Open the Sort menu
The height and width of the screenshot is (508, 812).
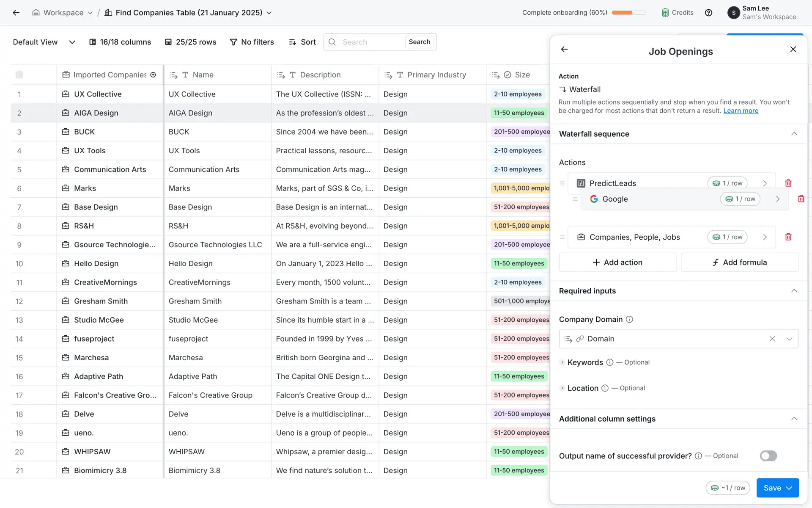pyautogui.click(x=302, y=42)
